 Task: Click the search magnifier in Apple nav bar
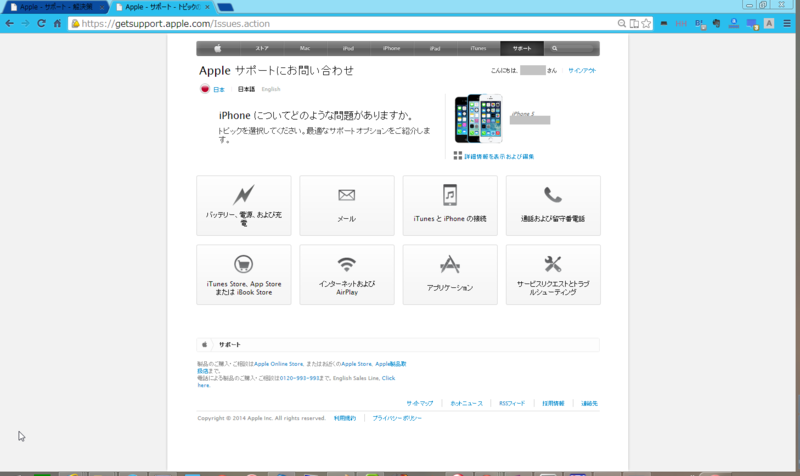555,48
